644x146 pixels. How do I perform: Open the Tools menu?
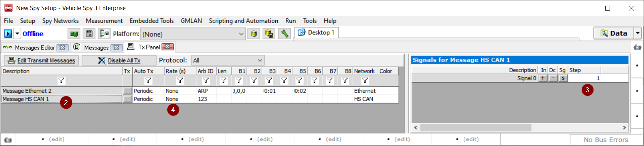coord(310,21)
